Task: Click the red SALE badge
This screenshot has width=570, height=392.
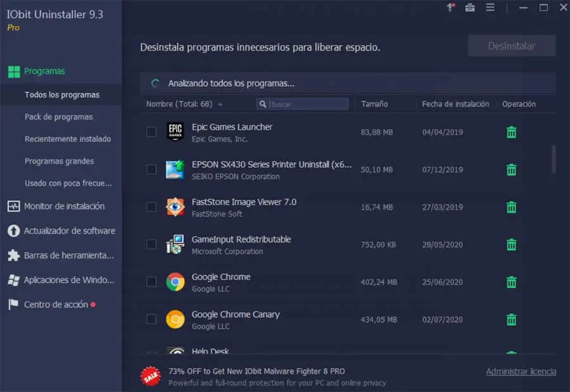Action: tap(151, 376)
